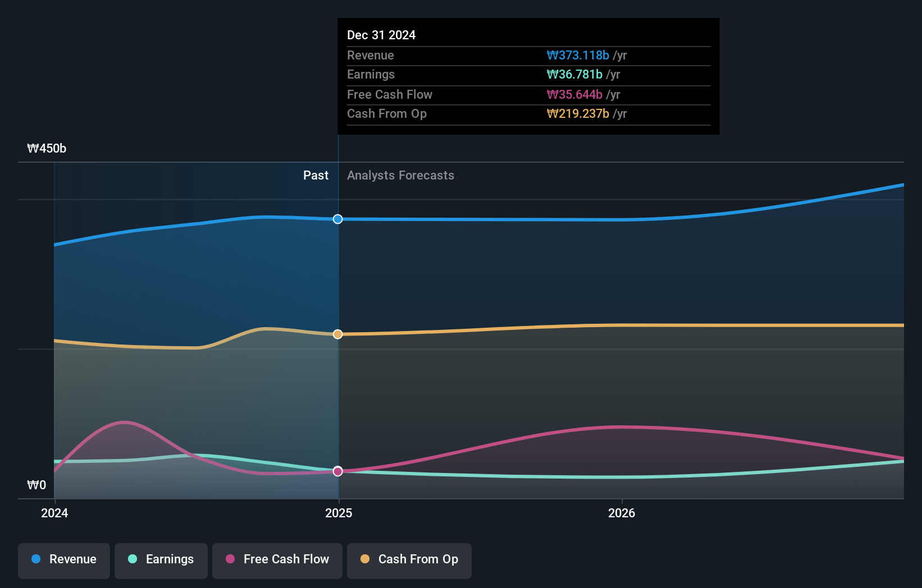View the Analysts Forecasts section
922x588 pixels.
point(400,176)
